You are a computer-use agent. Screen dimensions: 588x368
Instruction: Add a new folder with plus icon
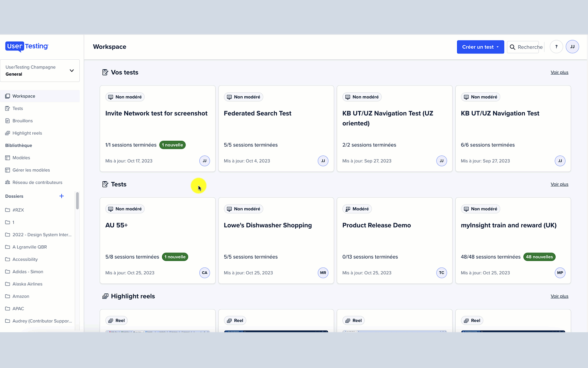(x=62, y=196)
